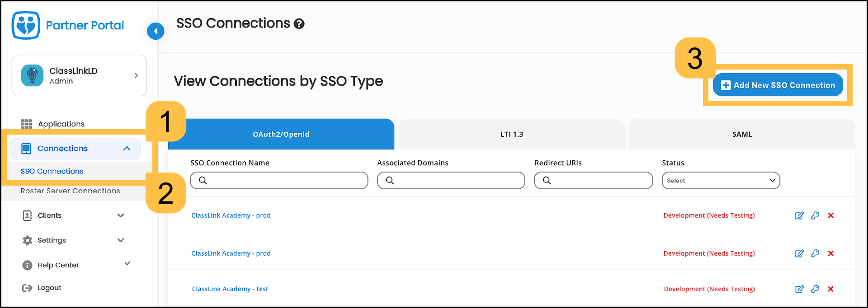Switch to the SAML tab
Viewport: 868px width, 308px height.
click(x=742, y=134)
